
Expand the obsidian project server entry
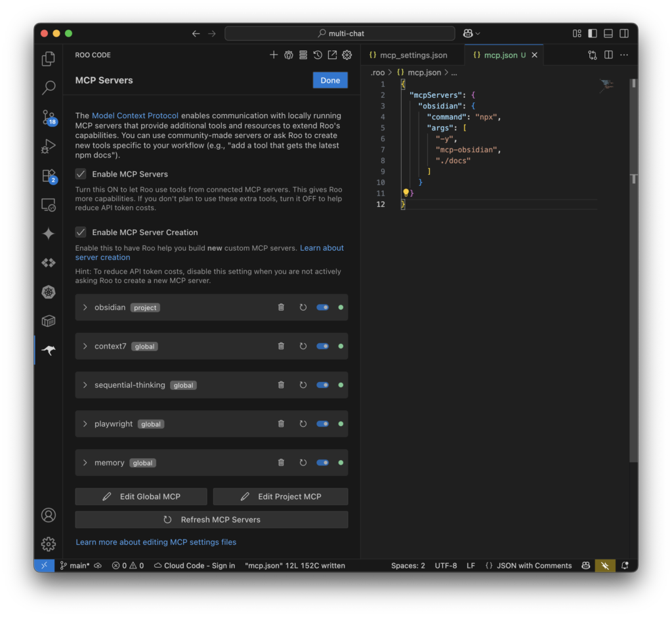(85, 307)
